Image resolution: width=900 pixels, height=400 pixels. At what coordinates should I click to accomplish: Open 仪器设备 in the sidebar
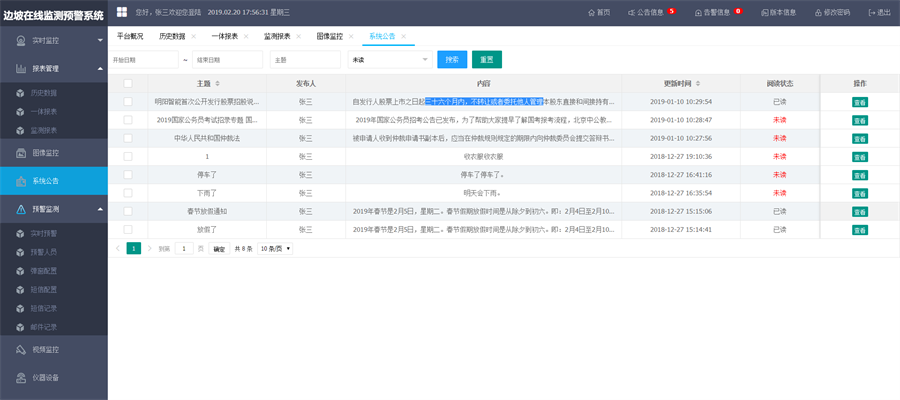54,378
